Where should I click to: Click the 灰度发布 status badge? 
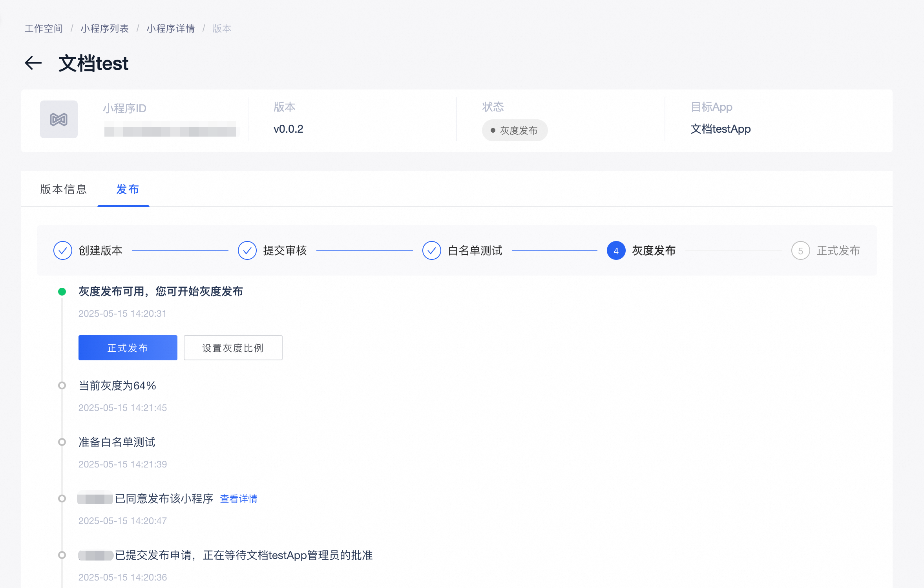[x=515, y=130]
